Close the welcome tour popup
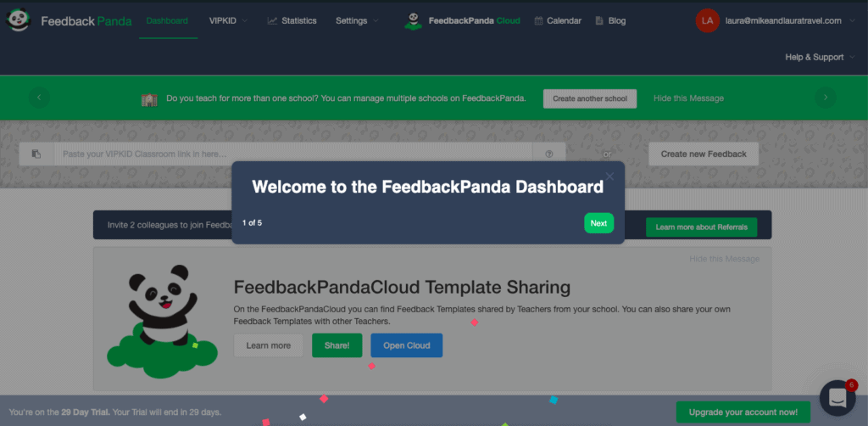The width and height of the screenshot is (868, 426). click(609, 177)
